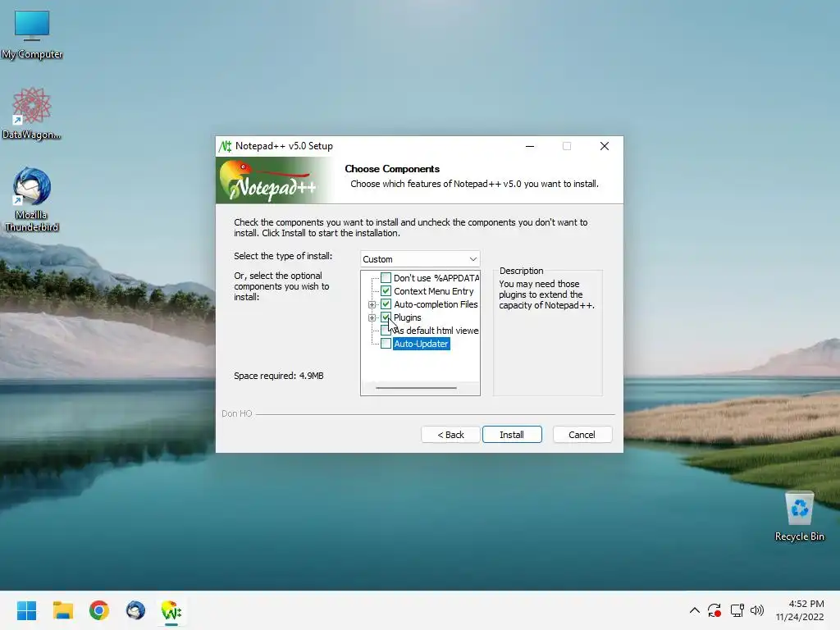Click the Notepad++ Setup title icon

pos(225,146)
